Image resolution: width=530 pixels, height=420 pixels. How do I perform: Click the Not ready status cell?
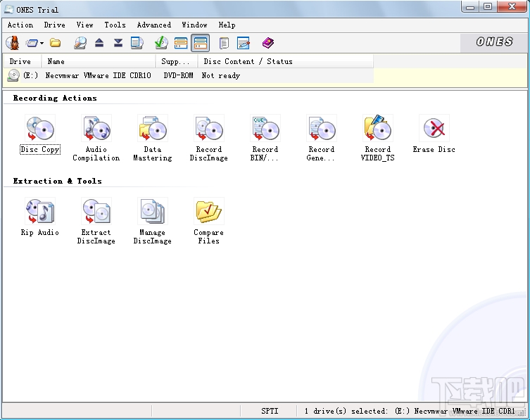[x=221, y=75]
